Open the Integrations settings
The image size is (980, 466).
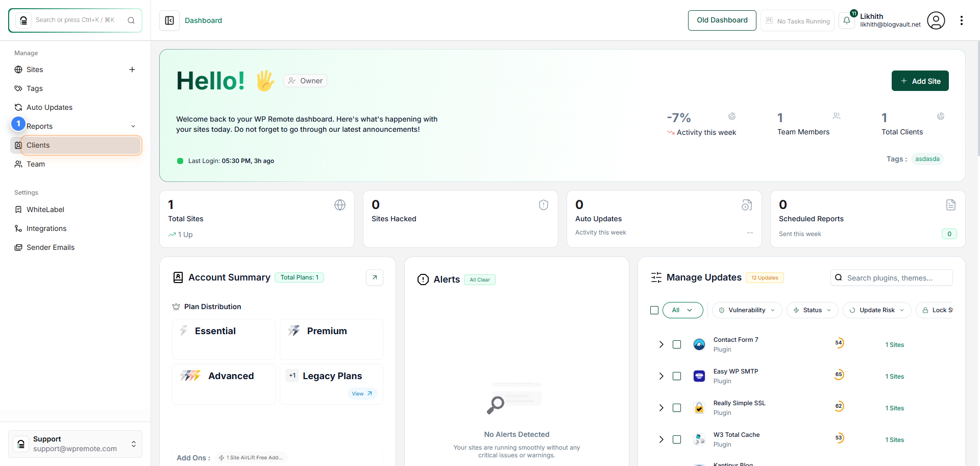[x=46, y=228]
